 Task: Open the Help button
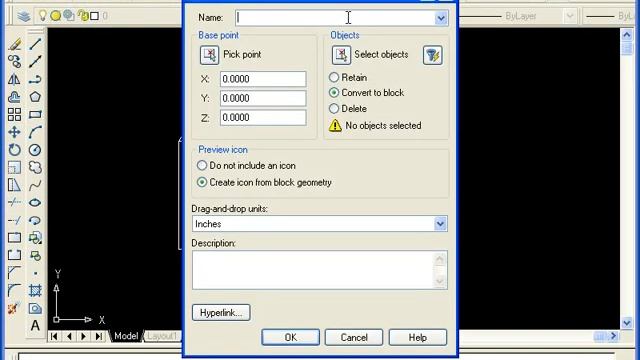[x=418, y=338]
